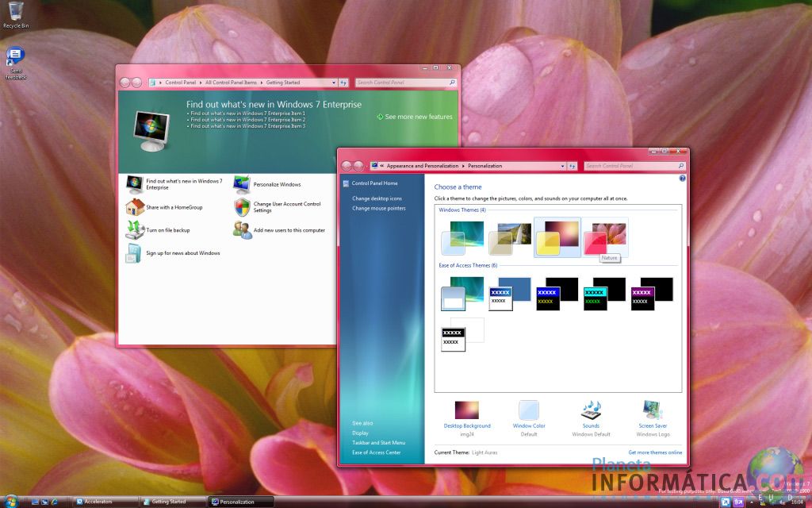Click the search magnifier in Personalization window
This screenshot has width=812, height=508.
pyautogui.click(x=681, y=166)
